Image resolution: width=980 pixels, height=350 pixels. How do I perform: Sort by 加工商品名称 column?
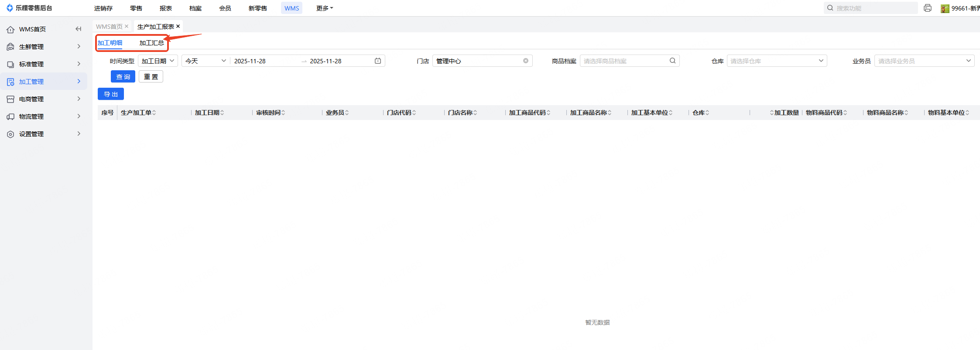click(x=610, y=113)
